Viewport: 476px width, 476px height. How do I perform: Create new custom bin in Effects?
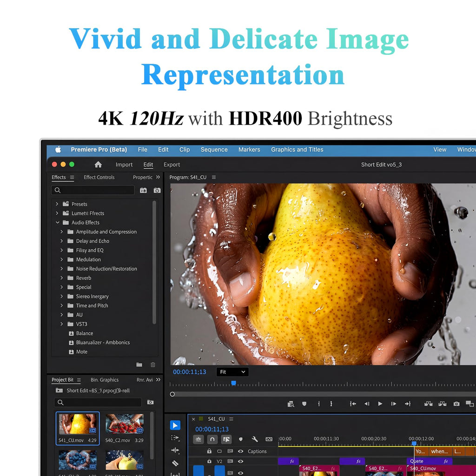tap(139, 364)
